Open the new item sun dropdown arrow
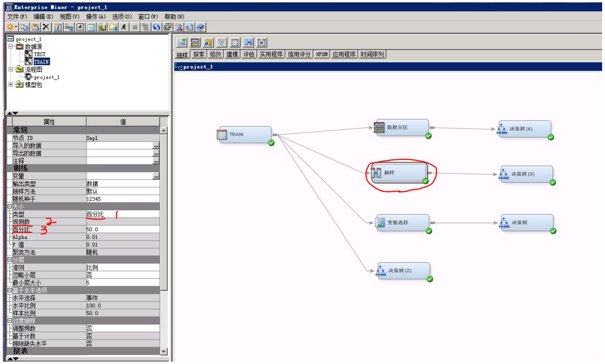 pyautogui.click(x=16, y=27)
